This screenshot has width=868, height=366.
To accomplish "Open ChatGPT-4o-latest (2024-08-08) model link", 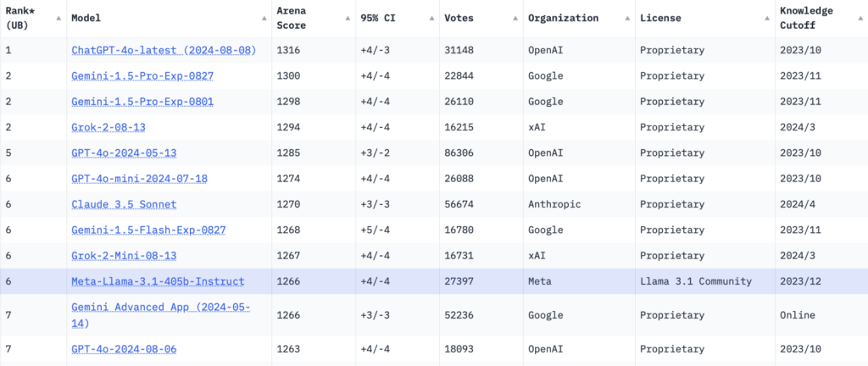I will 164,50.
